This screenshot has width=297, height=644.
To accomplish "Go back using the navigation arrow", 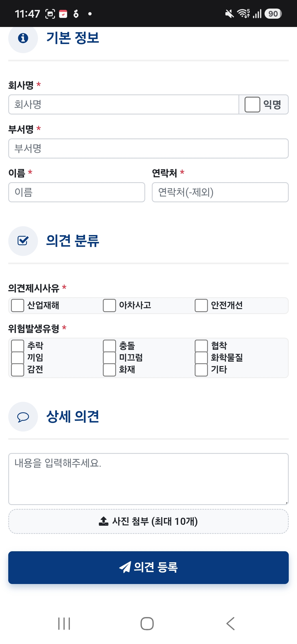I will pyautogui.click(x=230, y=623).
